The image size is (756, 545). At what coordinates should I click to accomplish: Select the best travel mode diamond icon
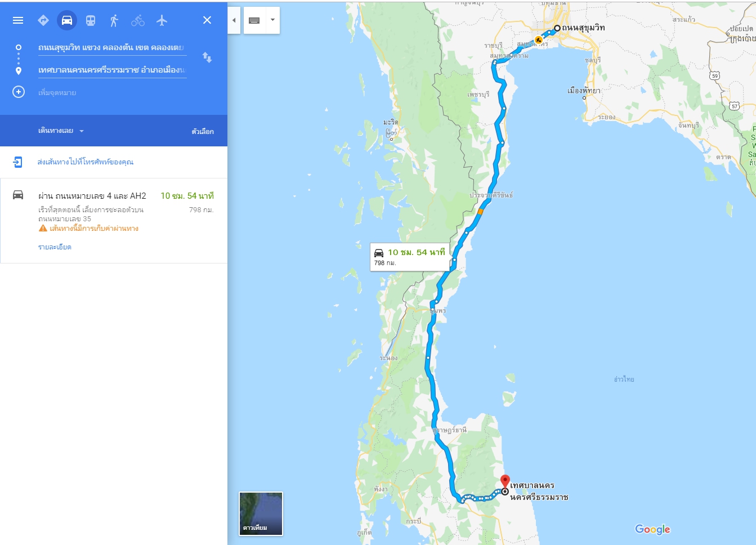(x=43, y=20)
